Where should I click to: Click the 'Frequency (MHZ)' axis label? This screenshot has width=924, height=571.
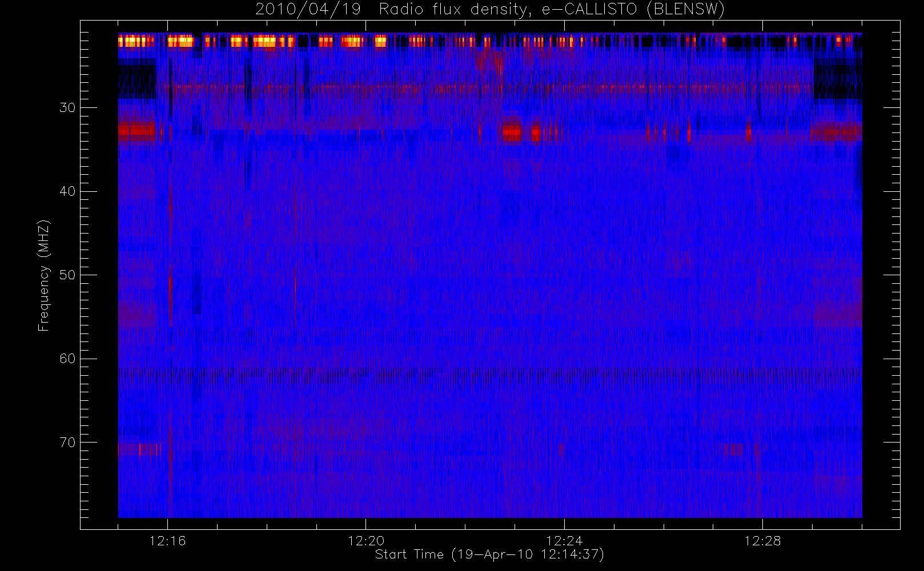43,275
